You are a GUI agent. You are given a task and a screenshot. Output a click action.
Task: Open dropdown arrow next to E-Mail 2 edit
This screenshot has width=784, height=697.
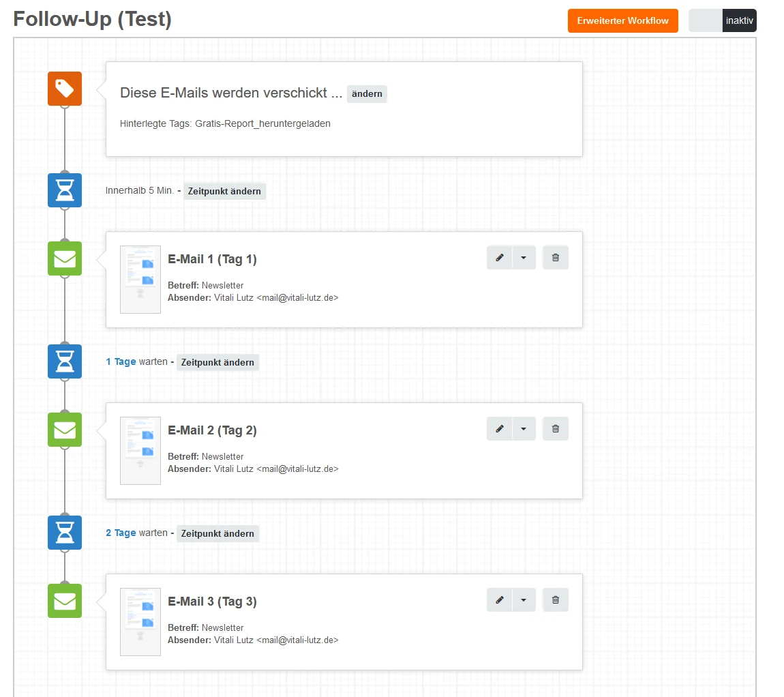pyautogui.click(x=524, y=429)
